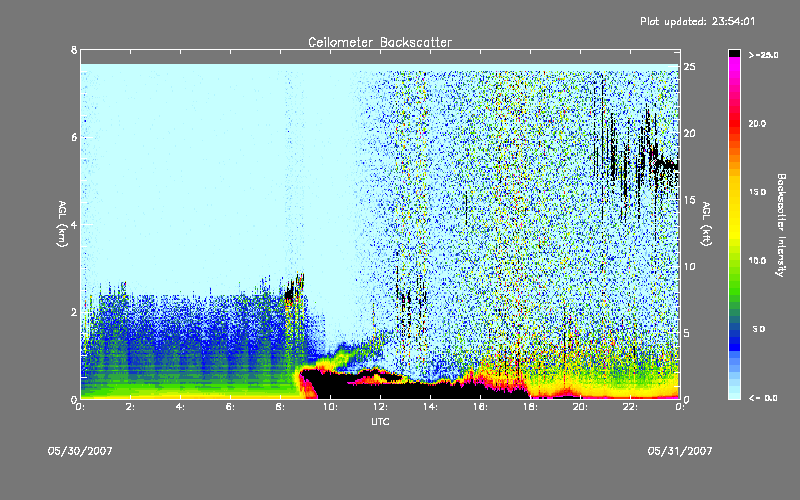Click the 6 km tick label

pos(74,137)
